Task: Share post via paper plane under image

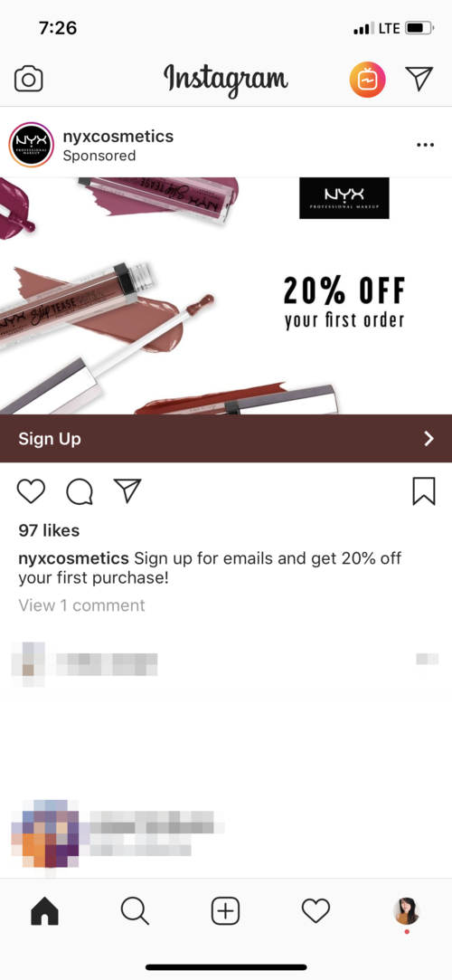Action: coord(127,490)
